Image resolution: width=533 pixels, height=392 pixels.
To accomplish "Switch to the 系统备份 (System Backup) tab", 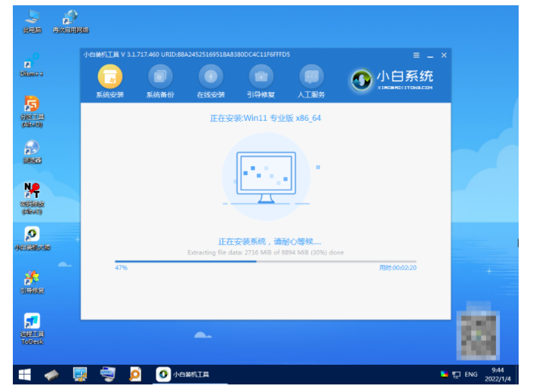I will (x=160, y=82).
